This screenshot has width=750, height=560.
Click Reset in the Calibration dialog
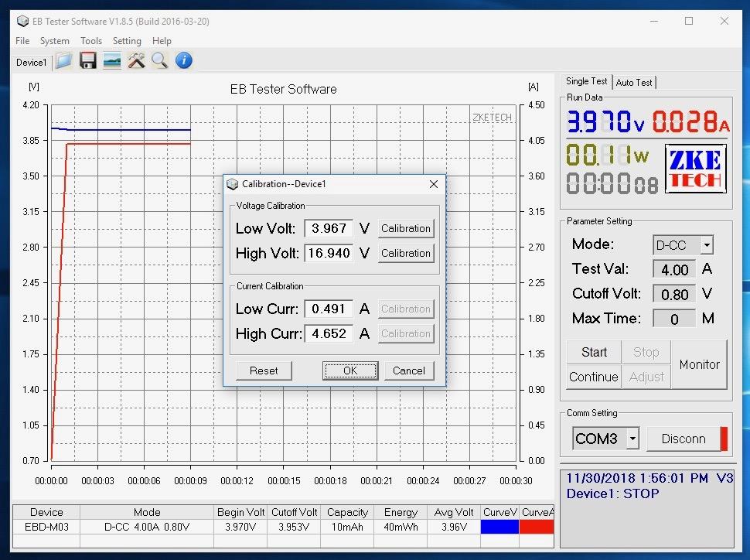(x=264, y=370)
